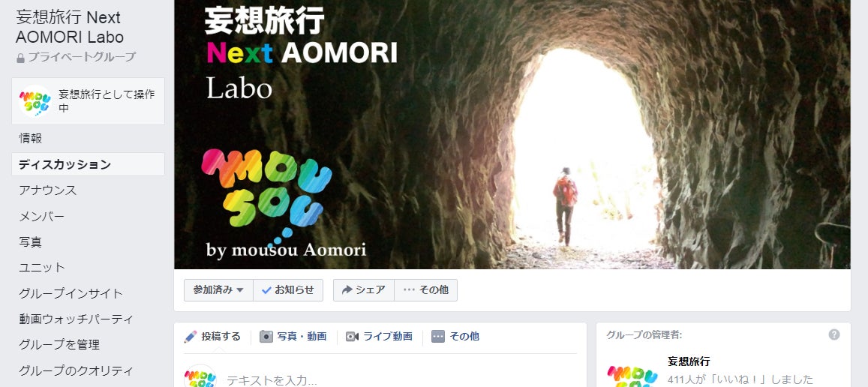
Task: Go to アナウンス in sidebar
Action: tap(47, 190)
